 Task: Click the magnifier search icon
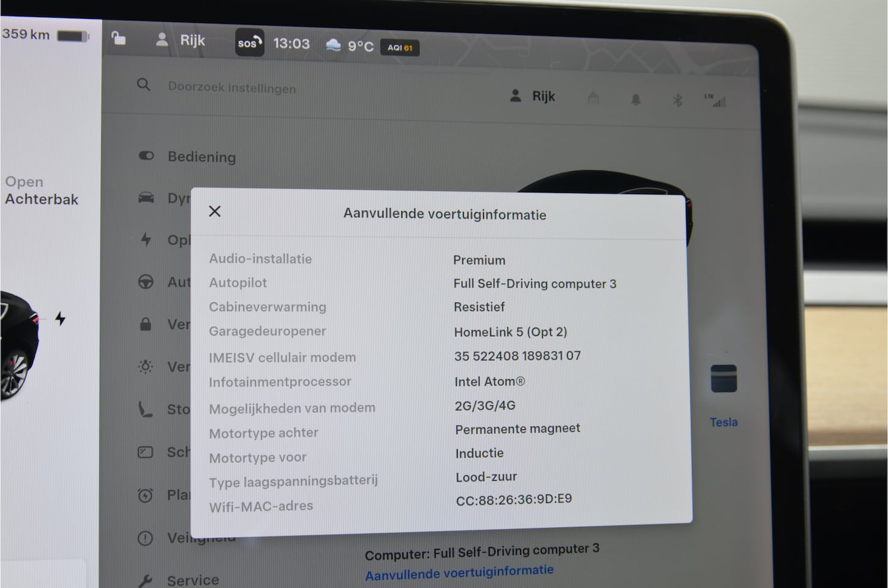[x=143, y=85]
